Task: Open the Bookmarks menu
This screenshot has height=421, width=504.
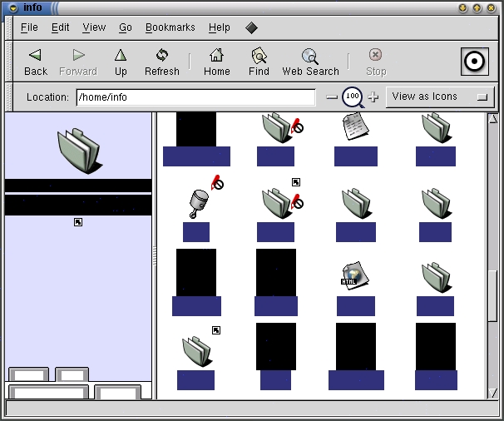Action: tap(170, 27)
